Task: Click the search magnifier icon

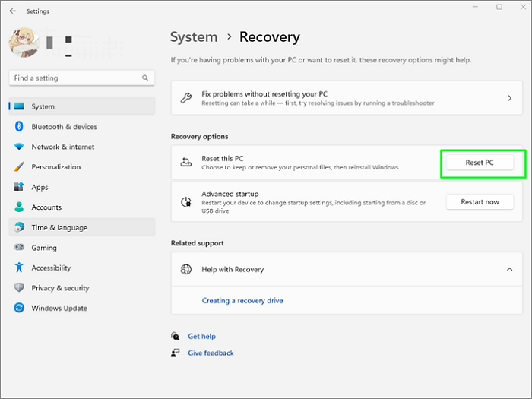Action: pos(145,78)
